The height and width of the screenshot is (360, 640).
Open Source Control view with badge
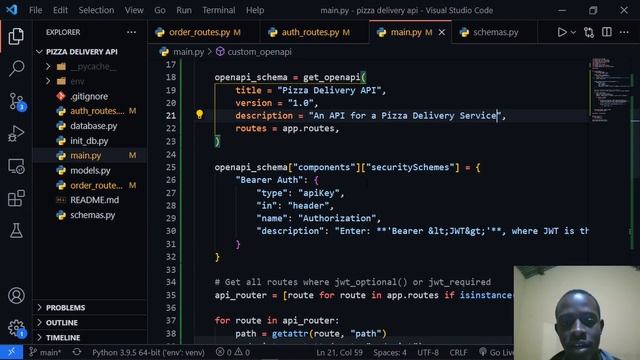click(x=17, y=101)
